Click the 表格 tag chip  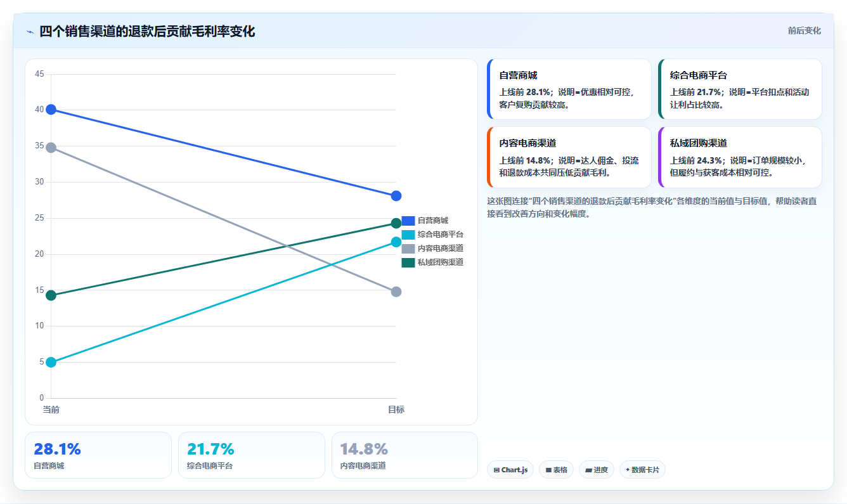click(x=557, y=470)
